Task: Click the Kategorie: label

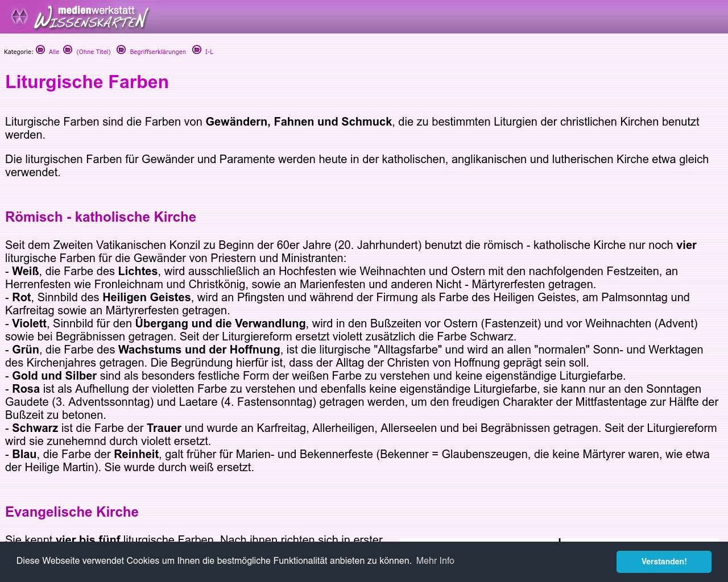Action: click(19, 52)
